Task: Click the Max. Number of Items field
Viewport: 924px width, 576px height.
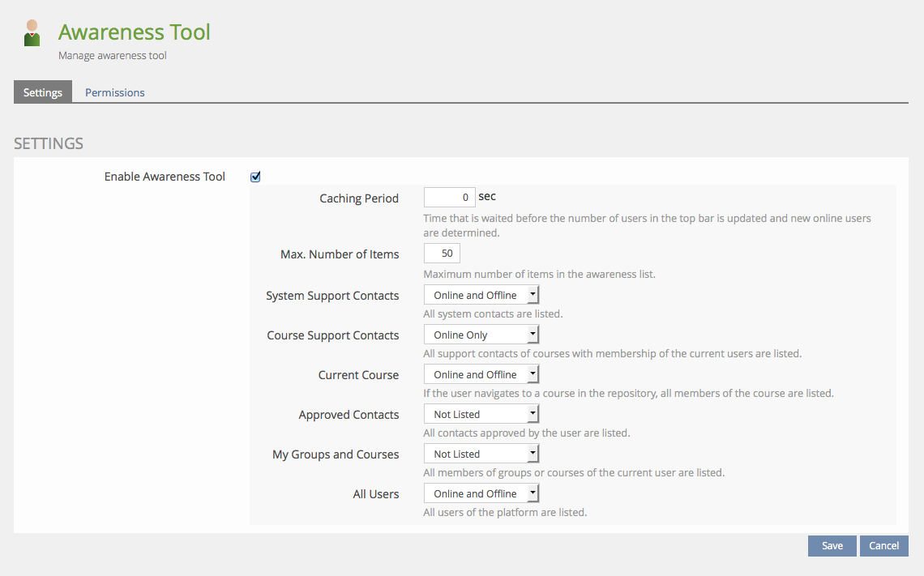Action: 442,254
